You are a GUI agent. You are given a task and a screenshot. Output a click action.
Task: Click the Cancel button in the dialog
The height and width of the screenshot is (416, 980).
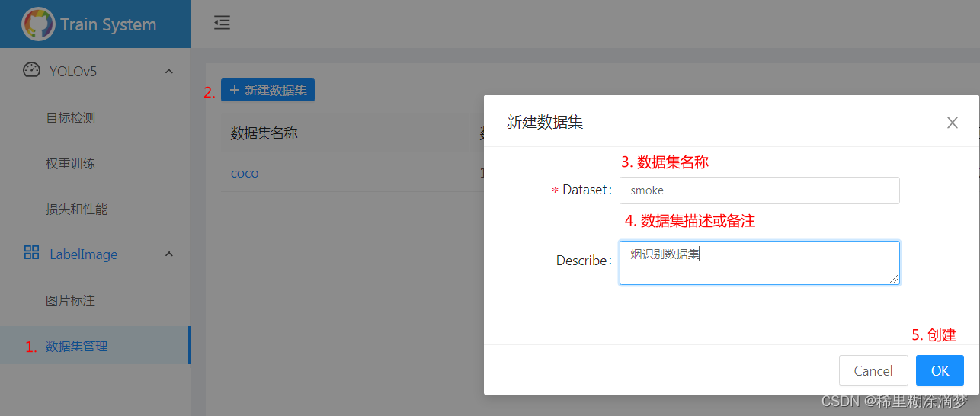pos(873,370)
